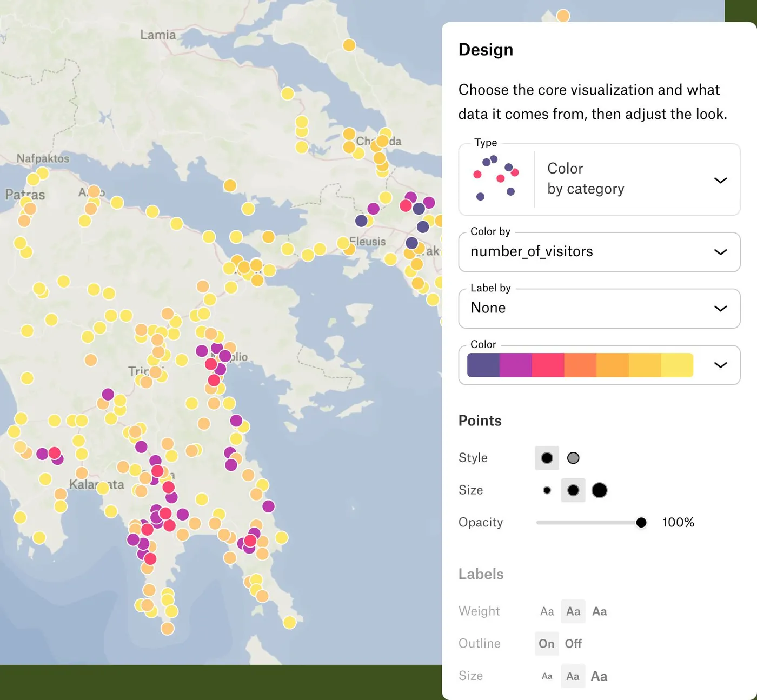Set label weight to bold Aa
757x700 pixels.
point(600,611)
